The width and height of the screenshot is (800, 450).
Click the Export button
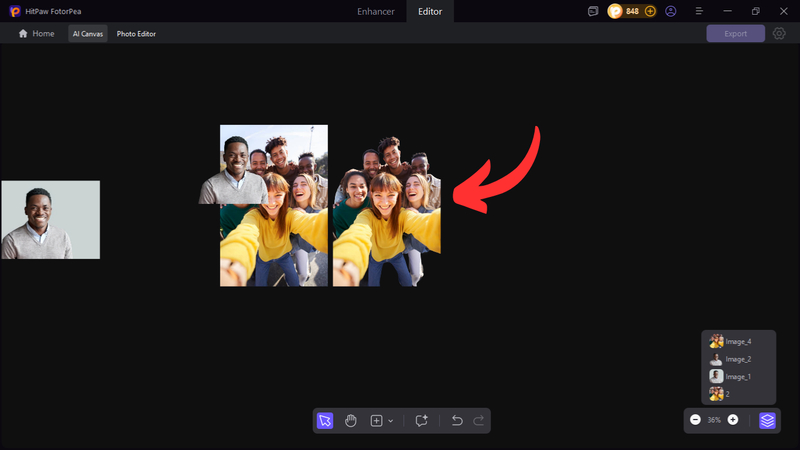click(x=735, y=34)
